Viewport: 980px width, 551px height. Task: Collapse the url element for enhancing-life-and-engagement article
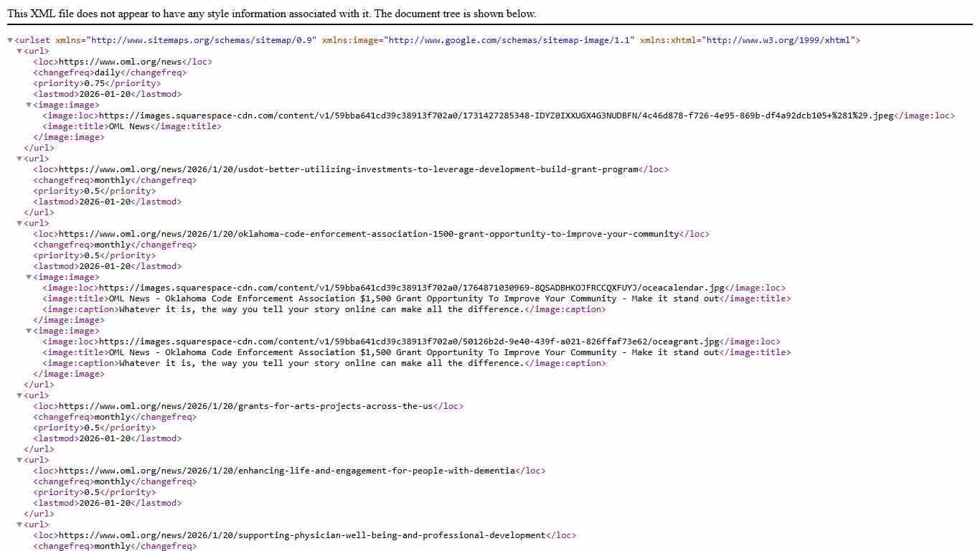pos(19,460)
